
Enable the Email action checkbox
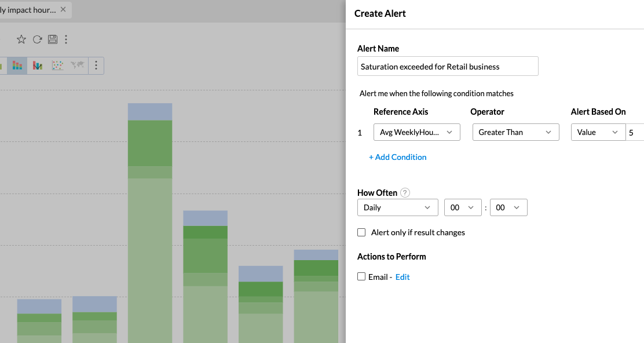(361, 276)
